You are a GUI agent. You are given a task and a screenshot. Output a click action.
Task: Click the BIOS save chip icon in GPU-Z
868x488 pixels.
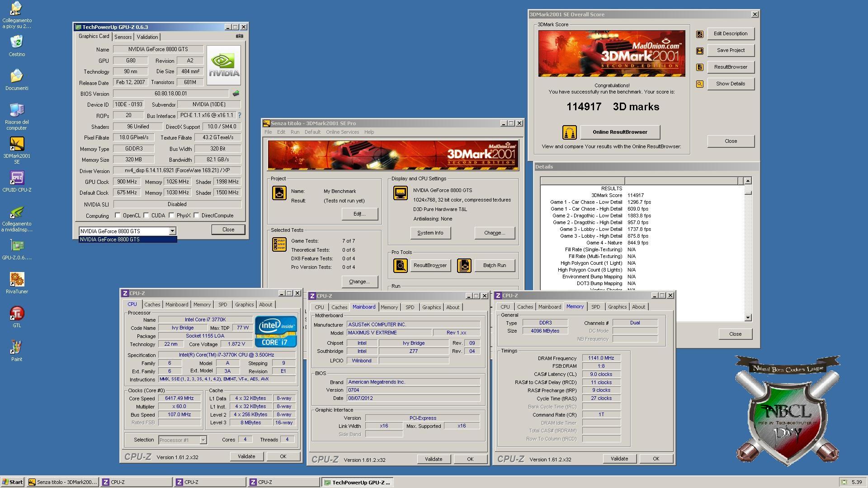(236, 94)
